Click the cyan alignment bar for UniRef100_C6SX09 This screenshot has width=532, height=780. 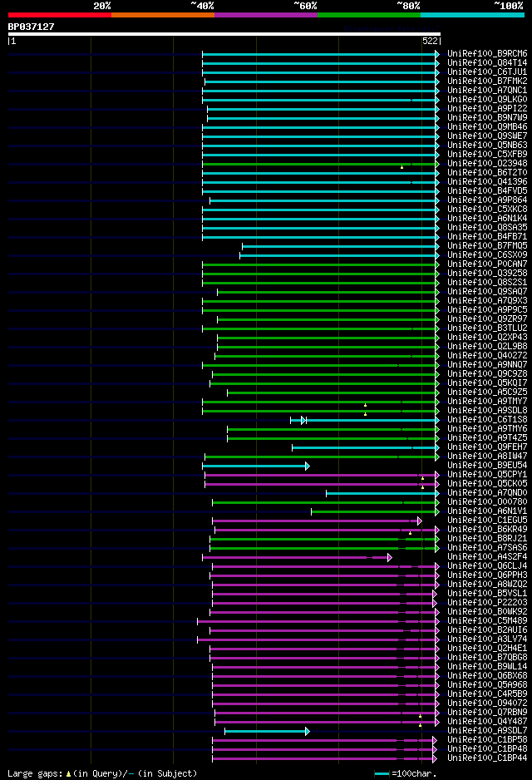pyautogui.click(x=340, y=255)
